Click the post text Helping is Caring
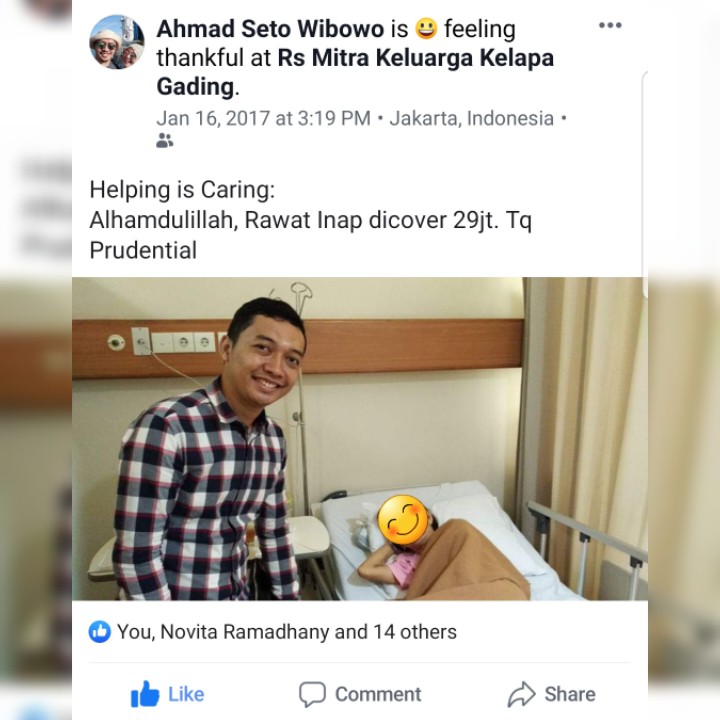 182,190
